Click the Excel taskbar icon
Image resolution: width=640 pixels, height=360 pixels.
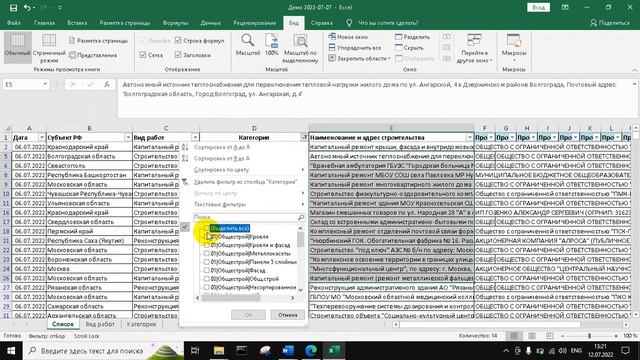(x=334, y=351)
